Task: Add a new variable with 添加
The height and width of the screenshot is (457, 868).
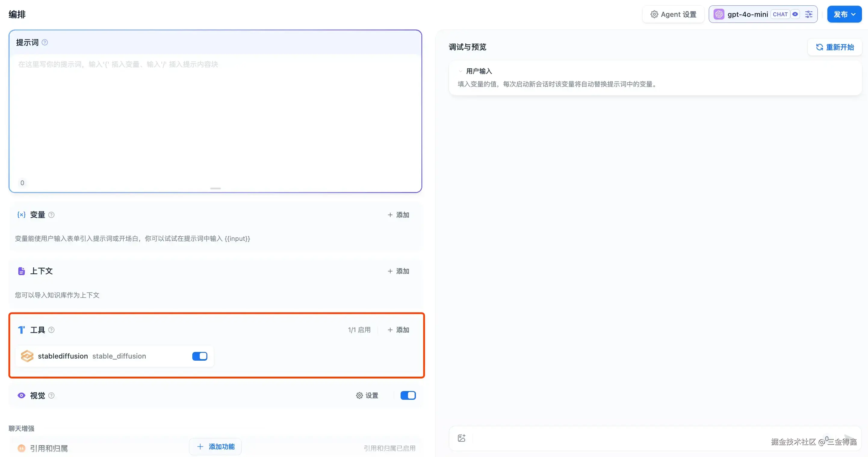Action: tap(398, 215)
